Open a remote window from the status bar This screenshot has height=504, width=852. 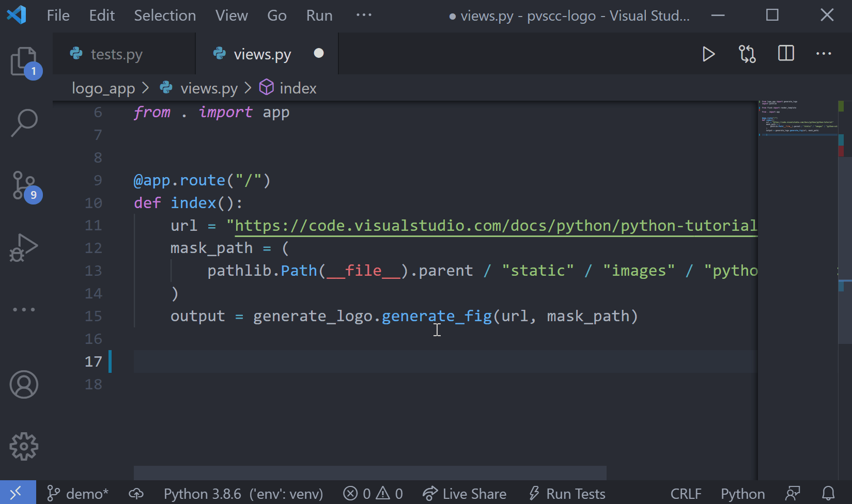click(17, 493)
